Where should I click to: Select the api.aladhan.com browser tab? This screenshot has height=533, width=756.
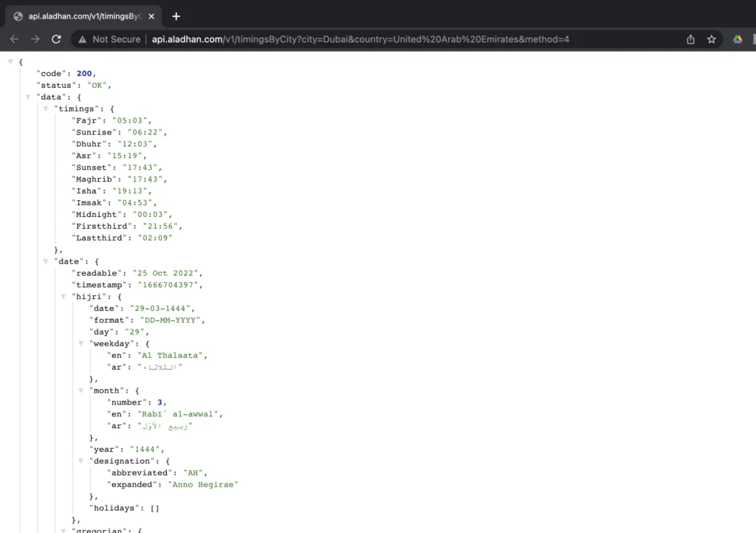83,16
